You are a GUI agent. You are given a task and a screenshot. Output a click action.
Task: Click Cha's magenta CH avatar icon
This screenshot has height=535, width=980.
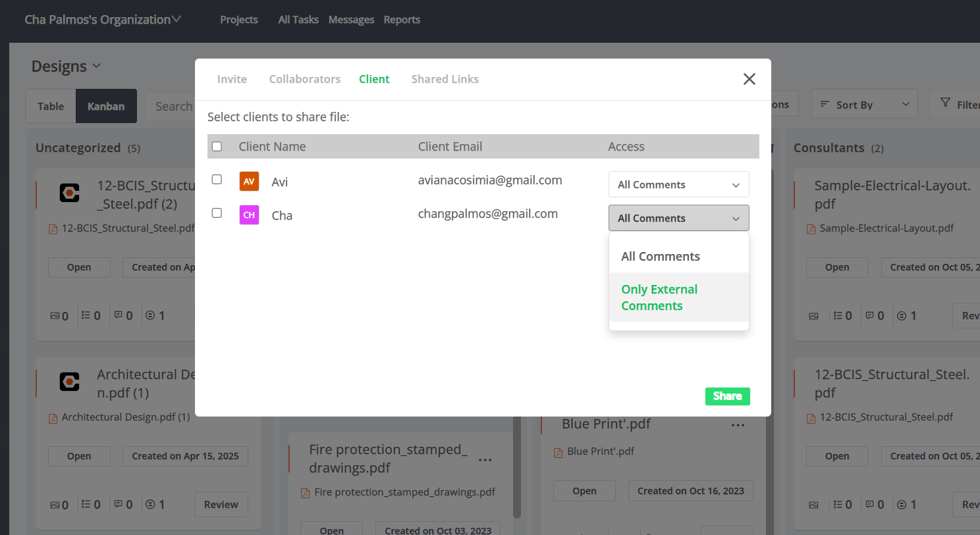pos(249,215)
